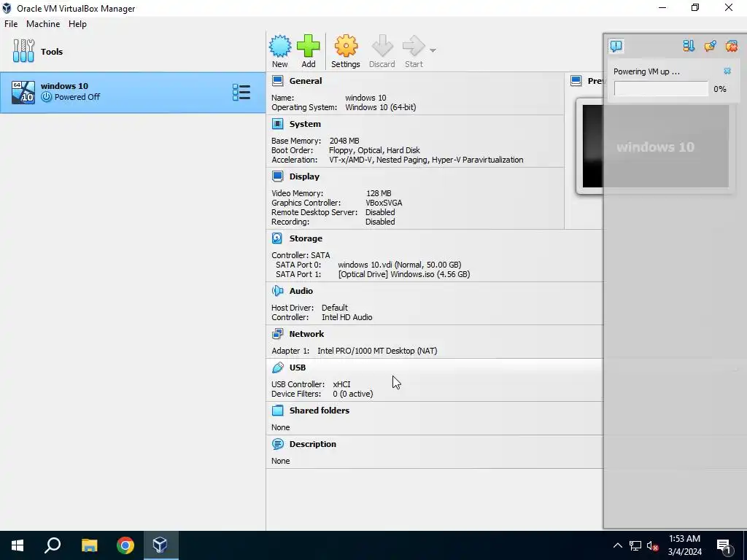Viewport: 747px width, 560px height.
Task: Open the Start button dropdown arrow
Action: click(x=433, y=50)
